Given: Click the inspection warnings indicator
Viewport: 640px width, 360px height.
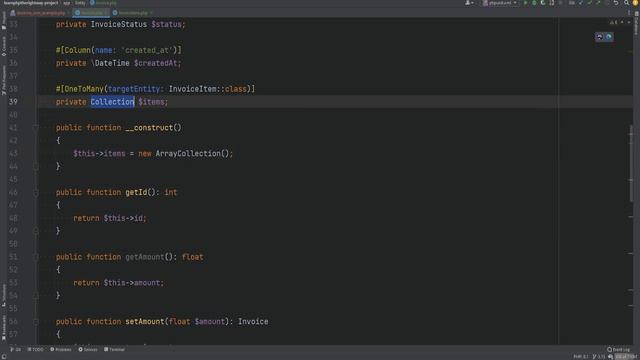Looking at the screenshot, I should pos(613,22).
